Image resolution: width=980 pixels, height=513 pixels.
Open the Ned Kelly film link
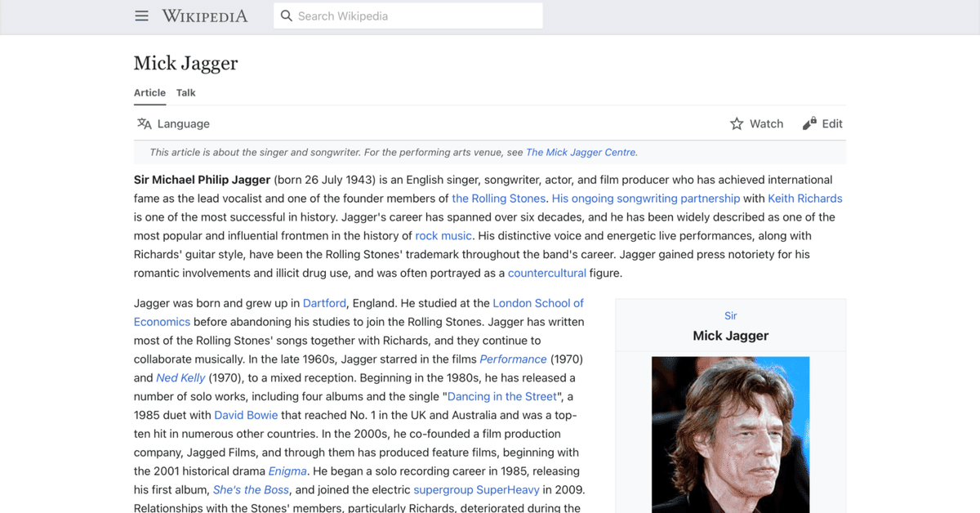click(x=180, y=378)
